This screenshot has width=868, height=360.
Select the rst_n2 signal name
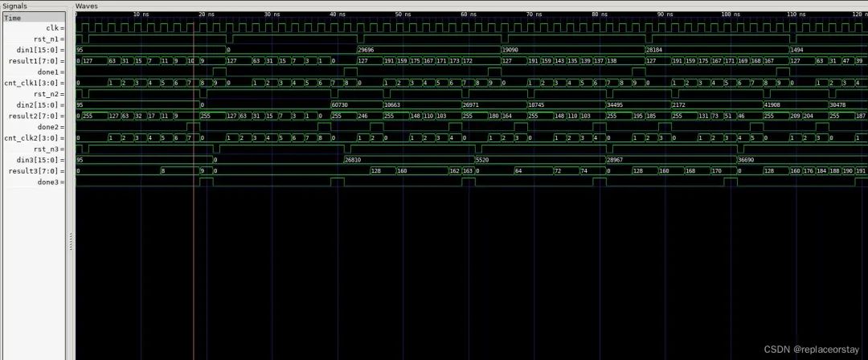click(x=50, y=93)
